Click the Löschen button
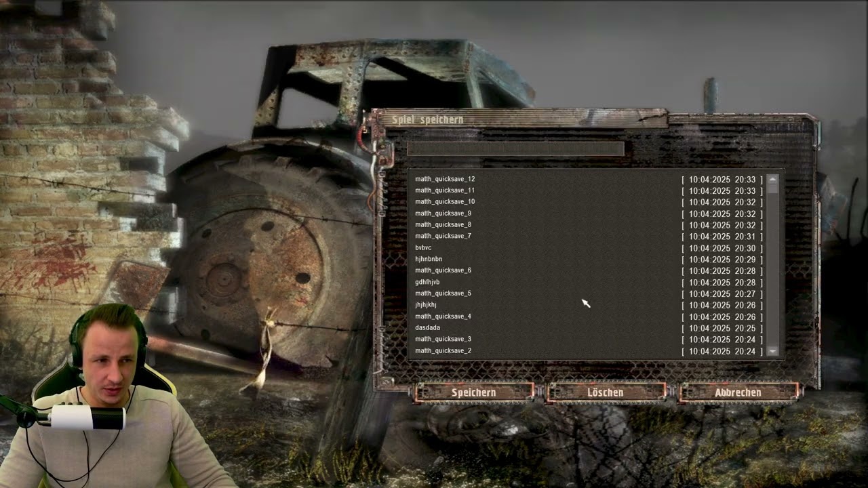This screenshot has width=868, height=488. [606, 392]
